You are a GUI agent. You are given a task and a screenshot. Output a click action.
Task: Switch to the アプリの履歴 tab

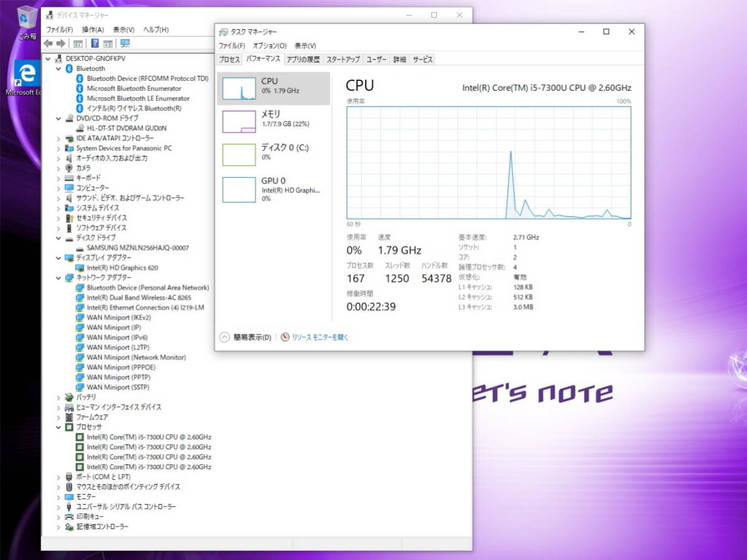pyautogui.click(x=303, y=60)
